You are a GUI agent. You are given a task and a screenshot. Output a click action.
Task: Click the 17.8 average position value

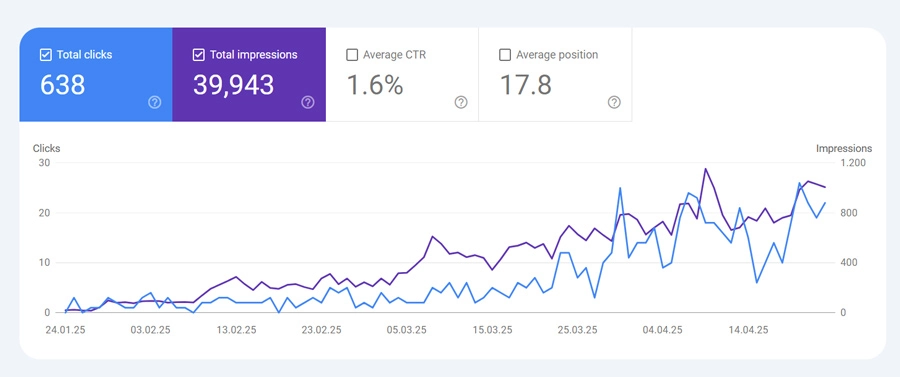tap(526, 85)
